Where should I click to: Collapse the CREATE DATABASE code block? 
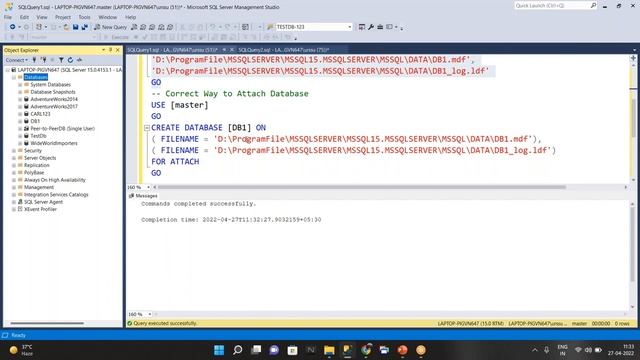click(x=147, y=128)
